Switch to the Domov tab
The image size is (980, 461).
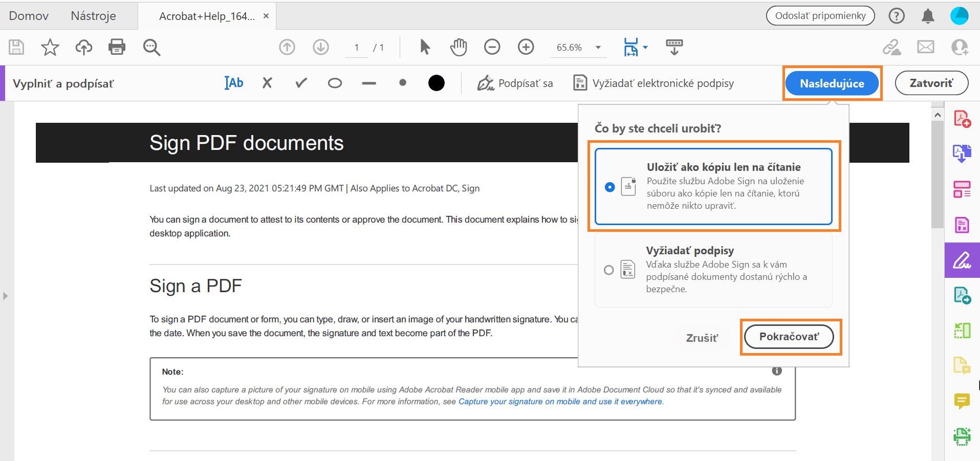(x=29, y=16)
